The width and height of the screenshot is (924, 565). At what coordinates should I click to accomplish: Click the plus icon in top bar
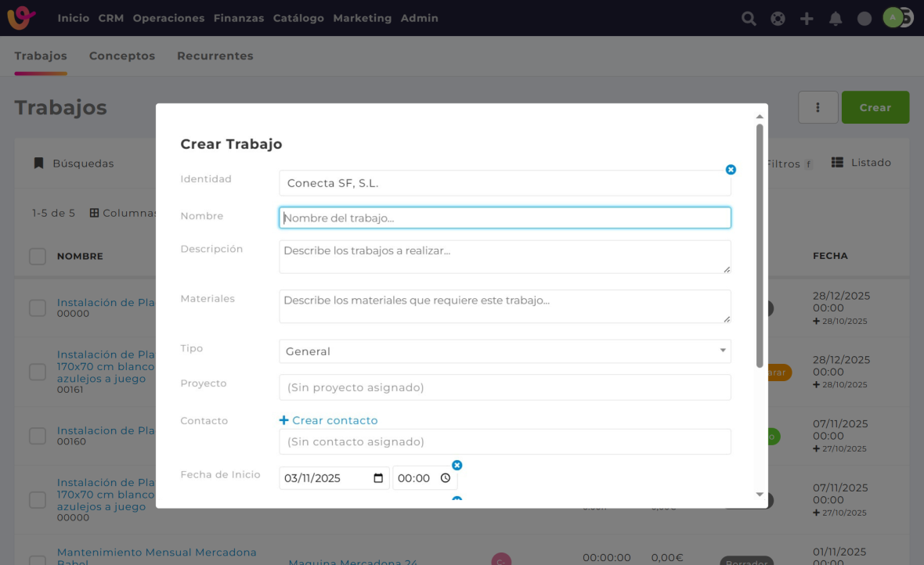click(x=807, y=19)
